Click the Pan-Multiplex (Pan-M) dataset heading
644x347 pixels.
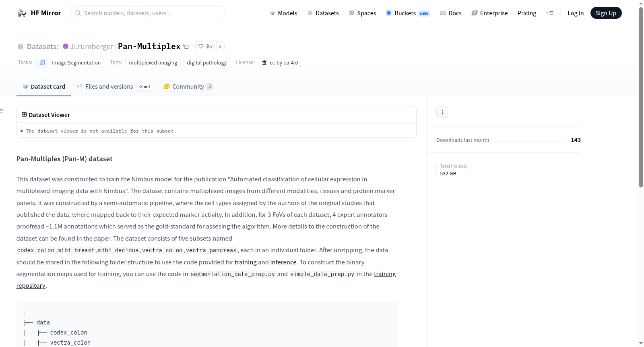(x=64, y=159)
